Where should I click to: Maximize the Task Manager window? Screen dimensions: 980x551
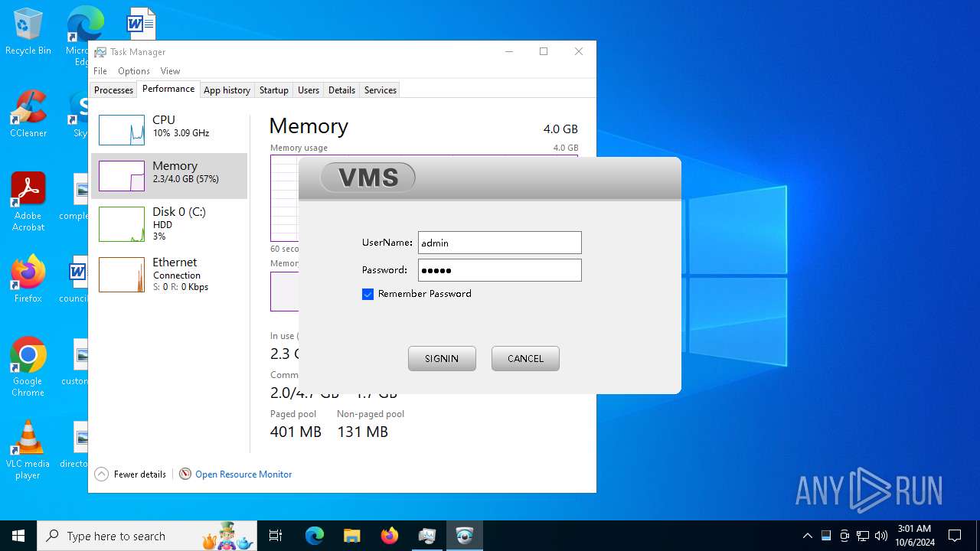click(x=544, y=51)
